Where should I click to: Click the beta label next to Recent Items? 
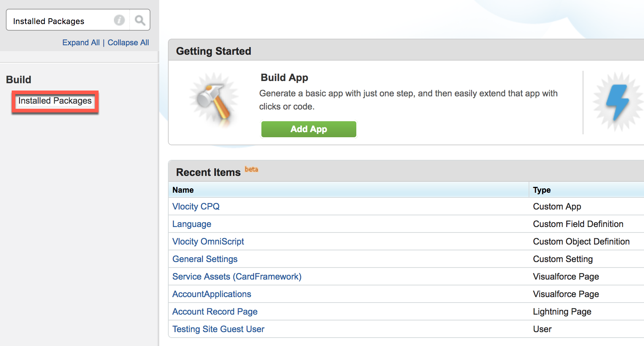(252, 170)
